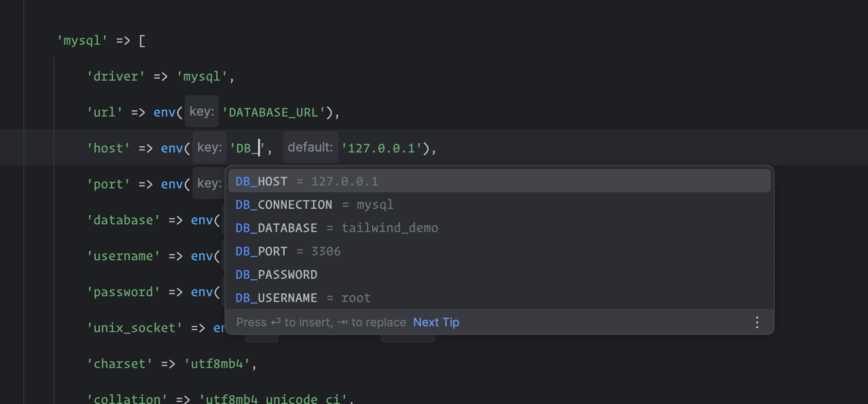868x404 pixels.
Task: Click the 'utf8mb4' charset value
Action: (217, 364)
